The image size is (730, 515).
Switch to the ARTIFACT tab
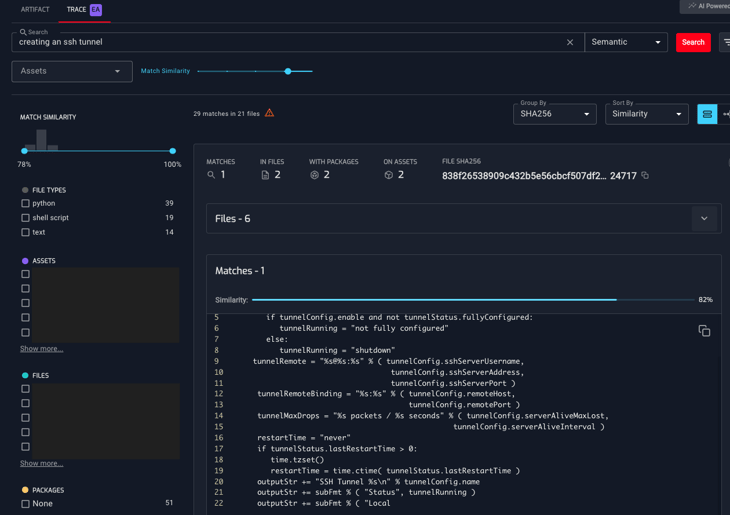point(35,9)
